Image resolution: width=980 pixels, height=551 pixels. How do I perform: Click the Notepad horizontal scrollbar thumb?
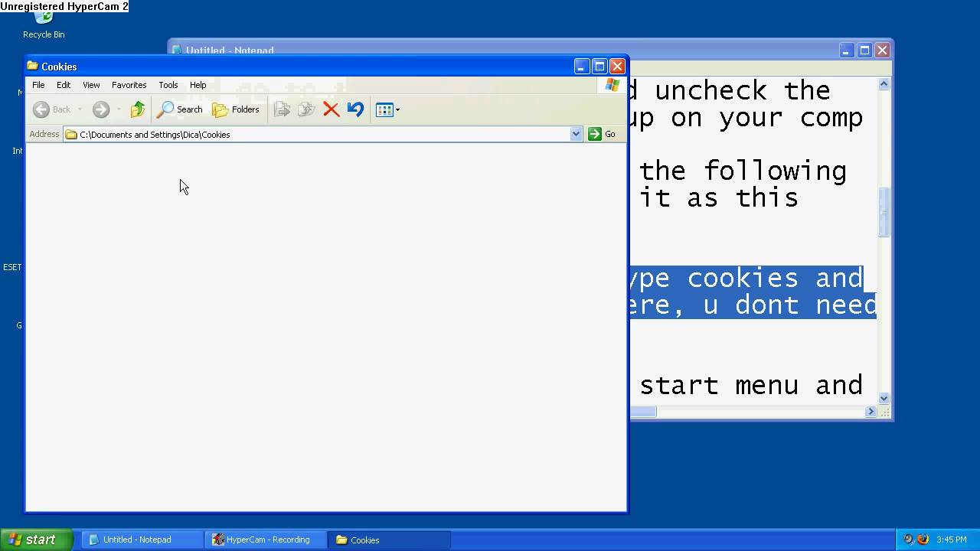pyautogui.click(x=643, y=412)
